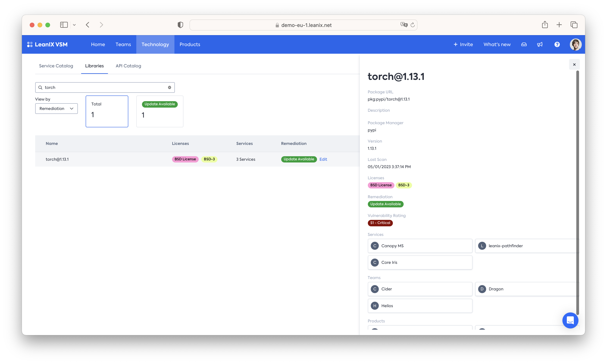Toggle the Safari sidebar

pos(64,25)
